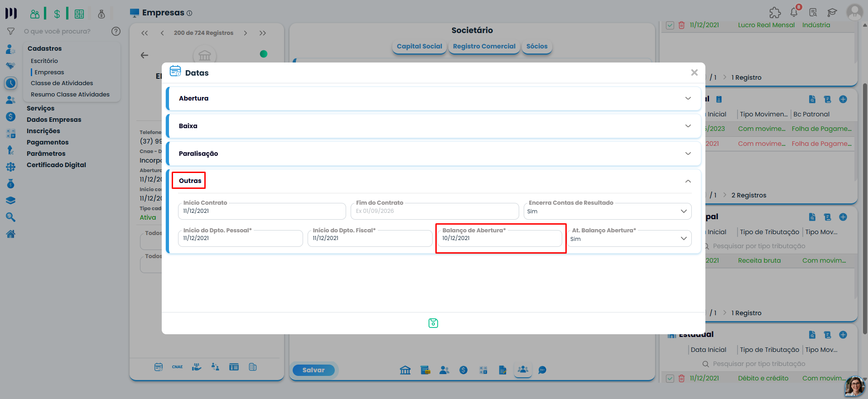Click the Fim do Contrato date field

(x=435, y=212)
